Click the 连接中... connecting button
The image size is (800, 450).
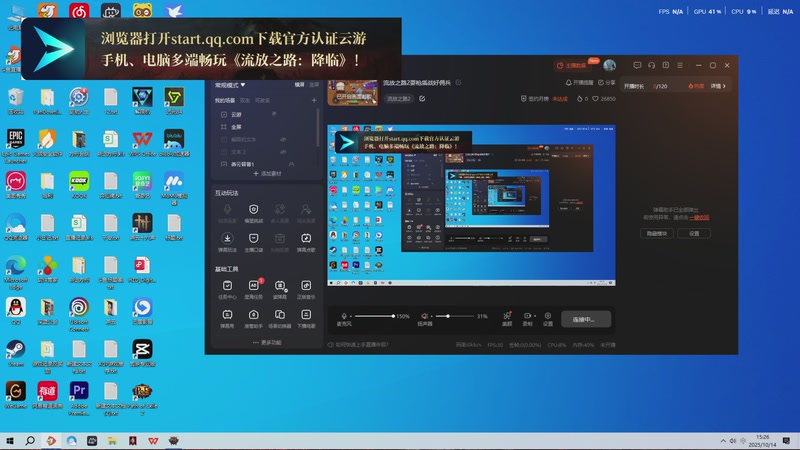pyautogui.click(x=586, y=319)
